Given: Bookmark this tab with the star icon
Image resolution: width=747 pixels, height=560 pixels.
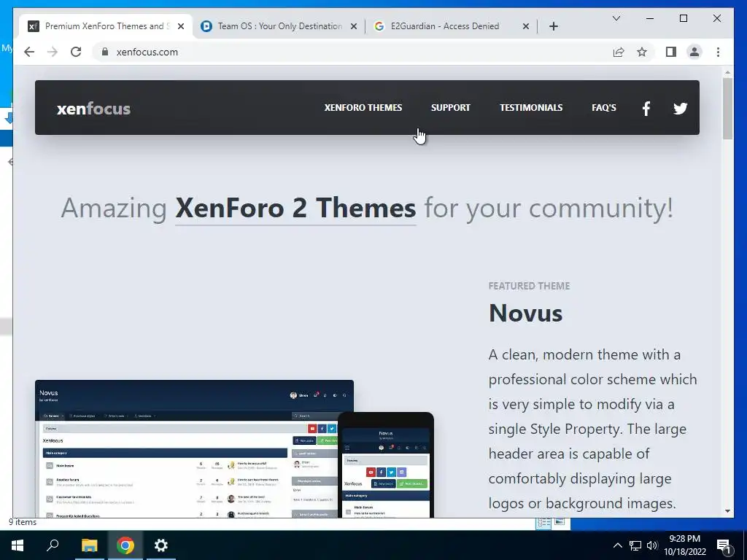Looking at the screenshot, I should pos(642,52).
